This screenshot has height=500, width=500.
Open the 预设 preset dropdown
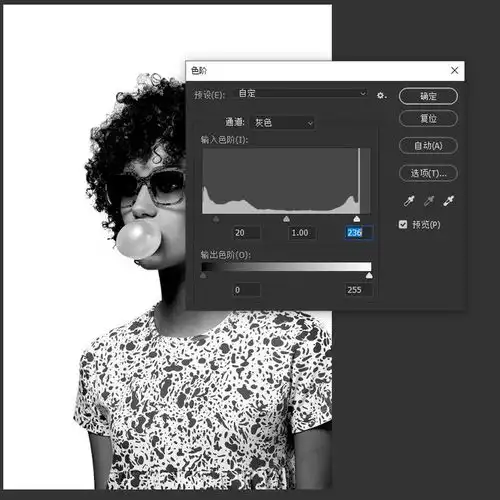(302, 94)
